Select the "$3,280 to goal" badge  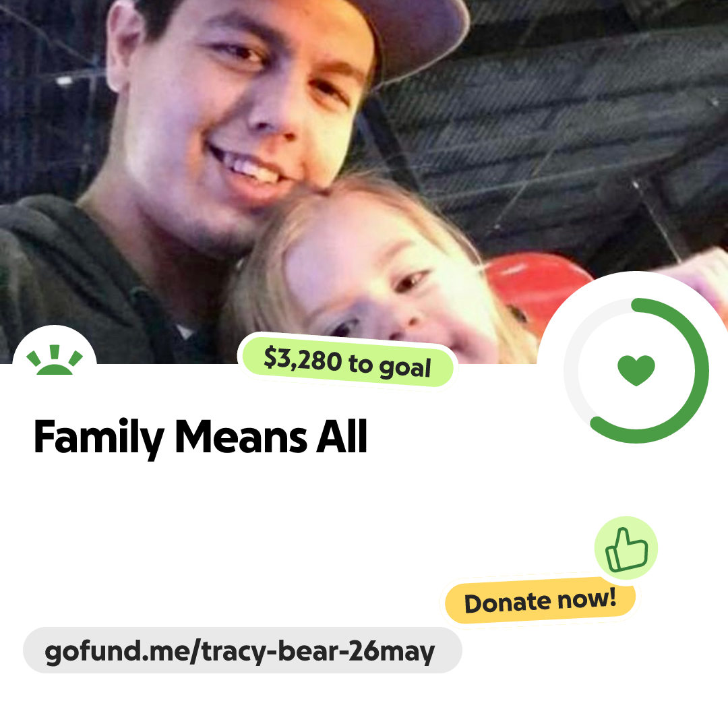(x=347, y=362)
